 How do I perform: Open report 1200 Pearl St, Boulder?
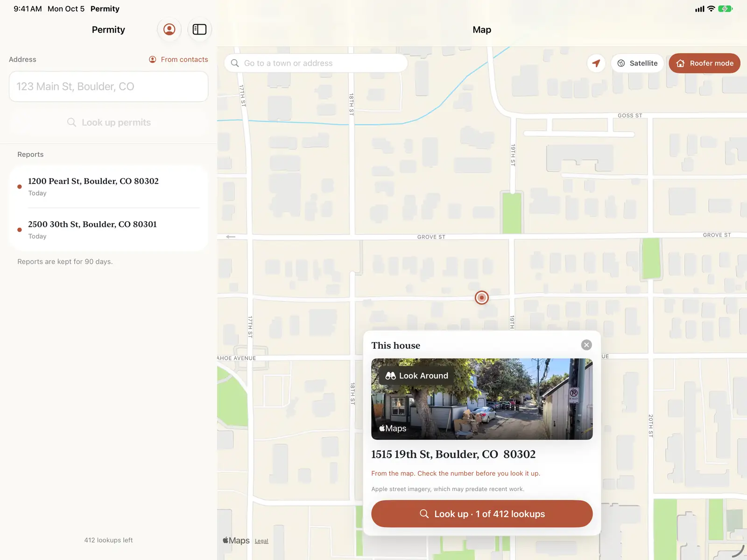click(108, 186)
